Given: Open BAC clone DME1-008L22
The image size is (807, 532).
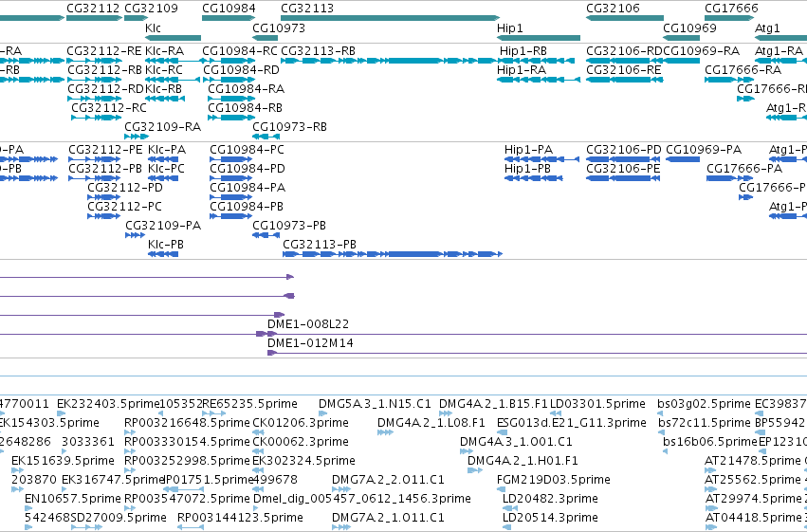Looking at the screenshot, I should click(308, 324).
